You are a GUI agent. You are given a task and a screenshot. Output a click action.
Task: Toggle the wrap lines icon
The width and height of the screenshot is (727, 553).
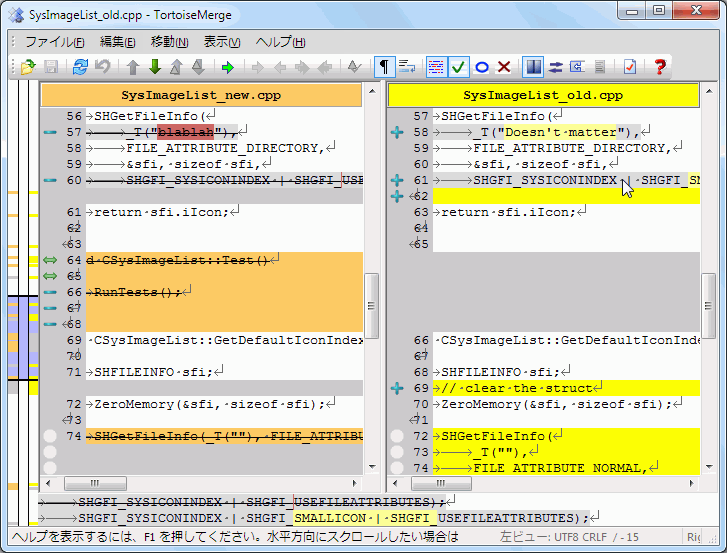(x=407, y=67)
